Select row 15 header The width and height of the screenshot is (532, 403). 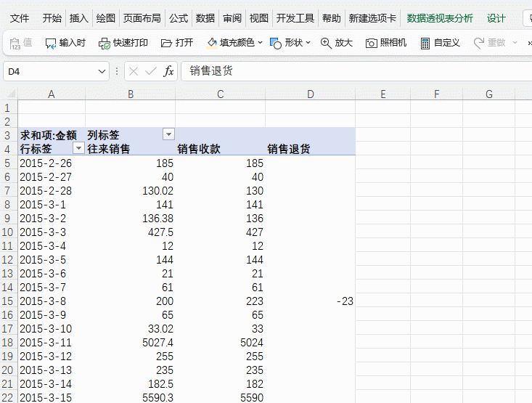click(8, 301)
